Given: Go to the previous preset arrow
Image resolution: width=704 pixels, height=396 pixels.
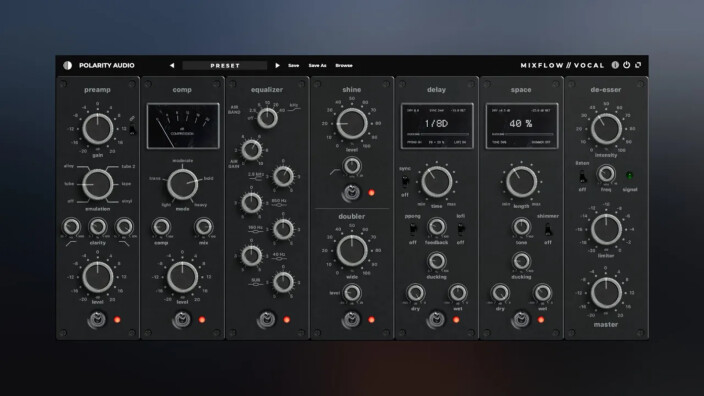Looking at the screenshot, I should (172, 66).
